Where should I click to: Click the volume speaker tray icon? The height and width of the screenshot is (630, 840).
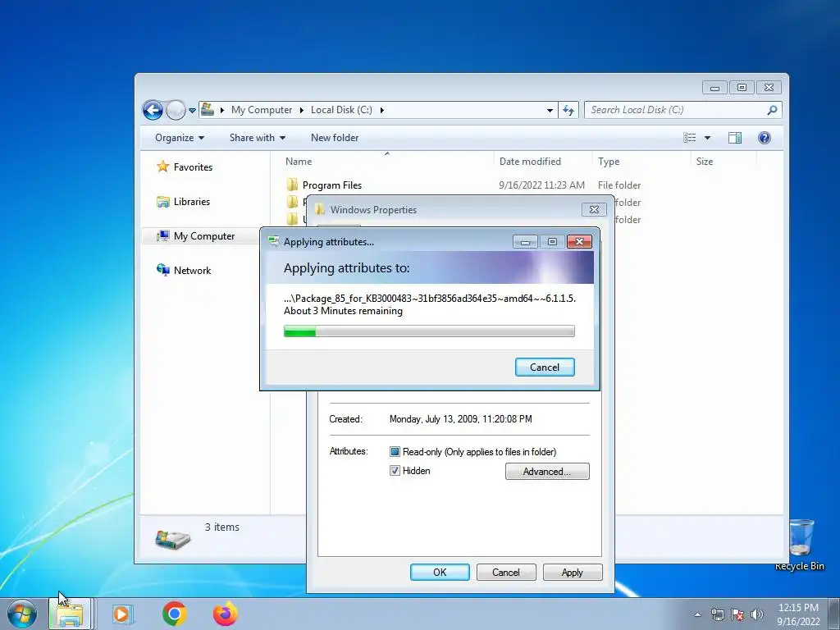pos(757,614)
